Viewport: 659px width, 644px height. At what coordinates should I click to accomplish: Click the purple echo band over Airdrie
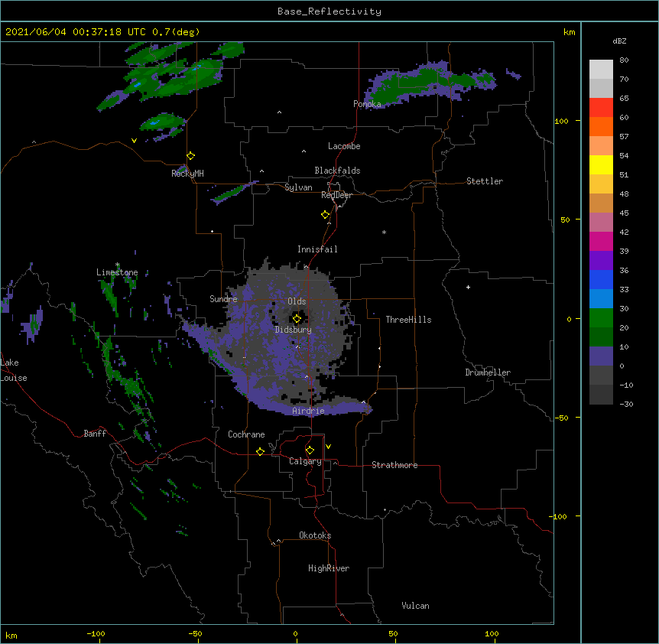309,409
